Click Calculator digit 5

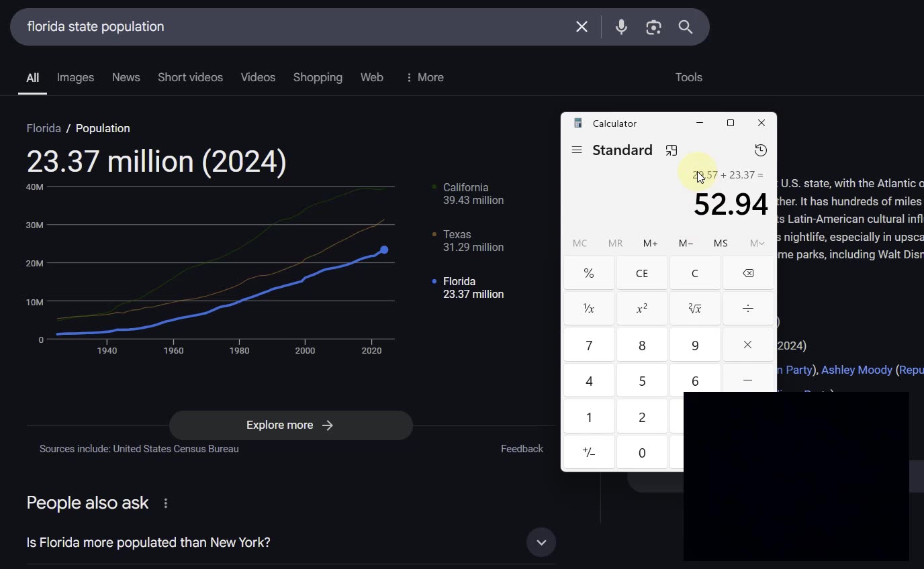[x=642, y=380]
